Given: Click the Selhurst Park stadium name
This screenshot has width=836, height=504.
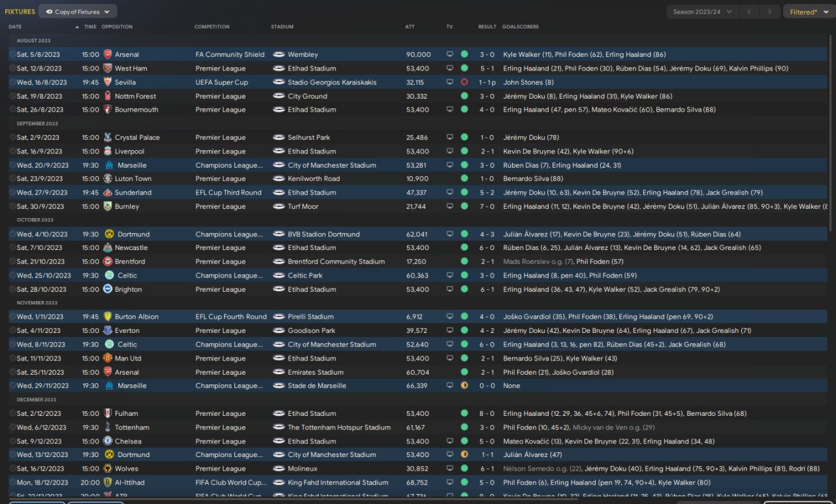Looking at the screenshot, I should (309, 138).
